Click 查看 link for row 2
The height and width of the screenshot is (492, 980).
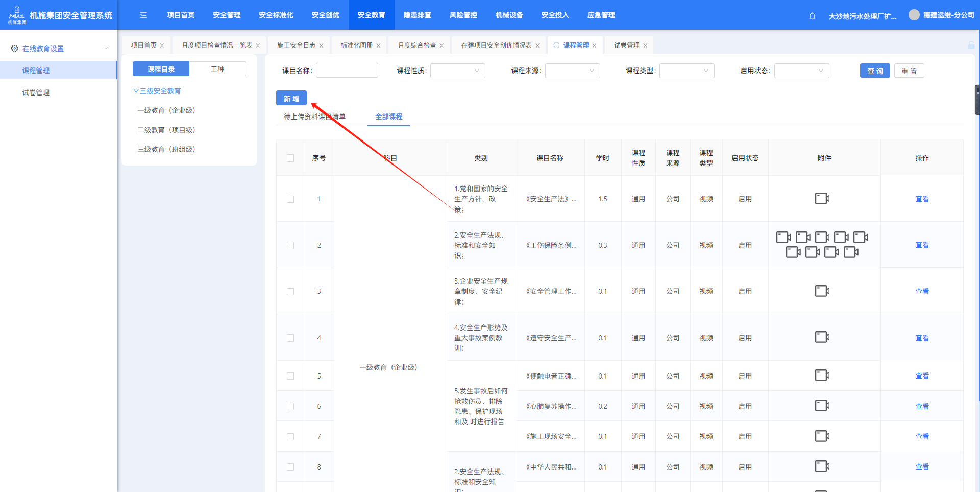coord(922,245)
